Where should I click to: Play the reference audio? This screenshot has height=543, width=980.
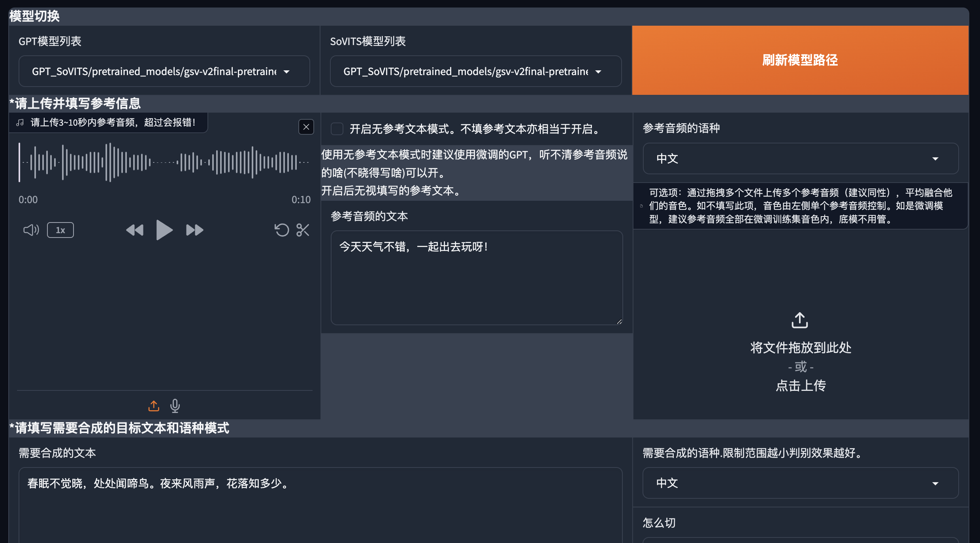pyautogui.click(x=164, y=230)
